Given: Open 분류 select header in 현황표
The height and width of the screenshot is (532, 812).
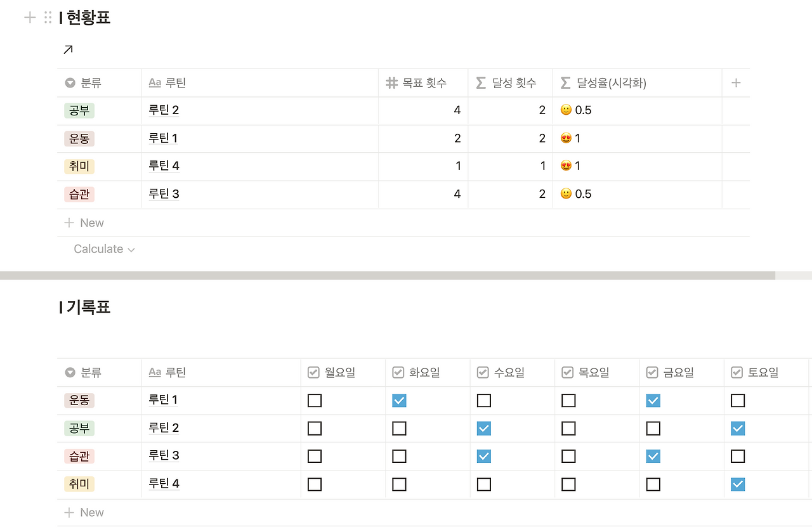Looking at the screenshot, I should [x=99, y=82].
